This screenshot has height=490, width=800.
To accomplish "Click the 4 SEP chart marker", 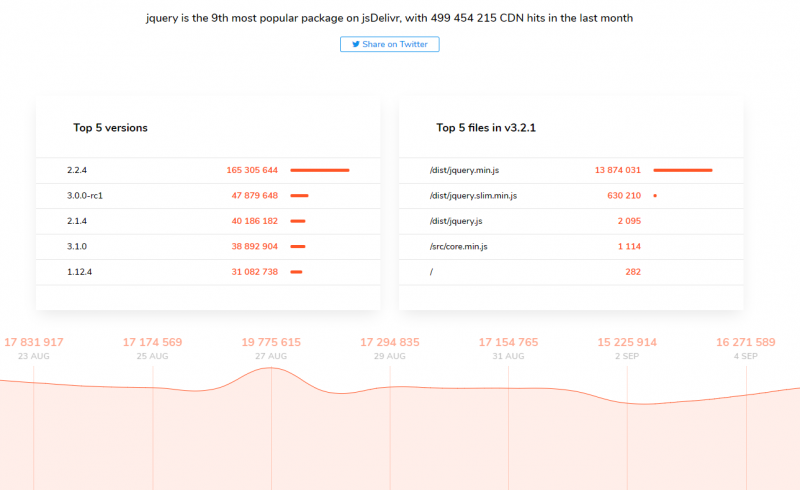I will pyautogui.click(x=746, y=356).
